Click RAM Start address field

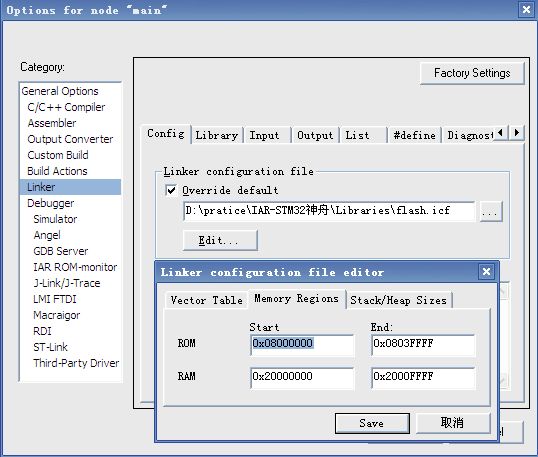pyautogui.click(x=302, y=377)
